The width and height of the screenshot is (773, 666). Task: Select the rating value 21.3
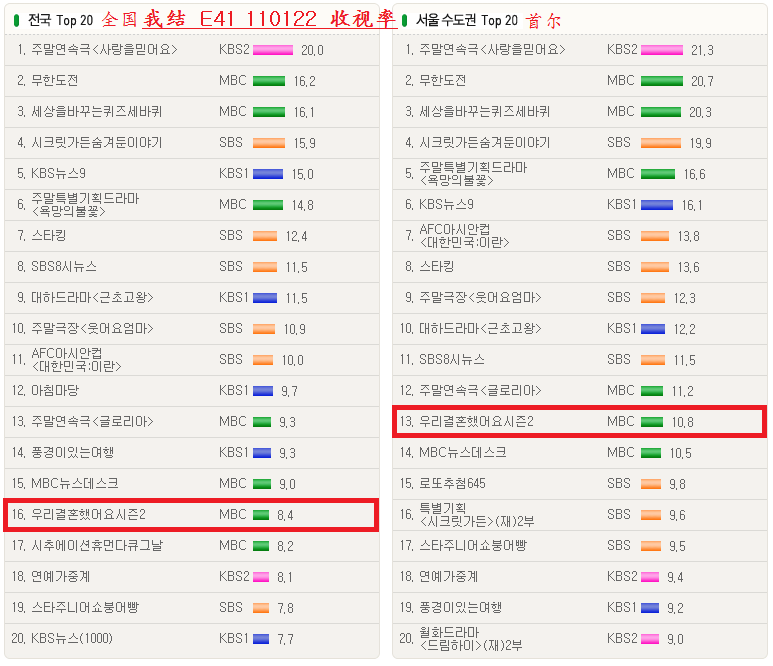click(702, 50)
